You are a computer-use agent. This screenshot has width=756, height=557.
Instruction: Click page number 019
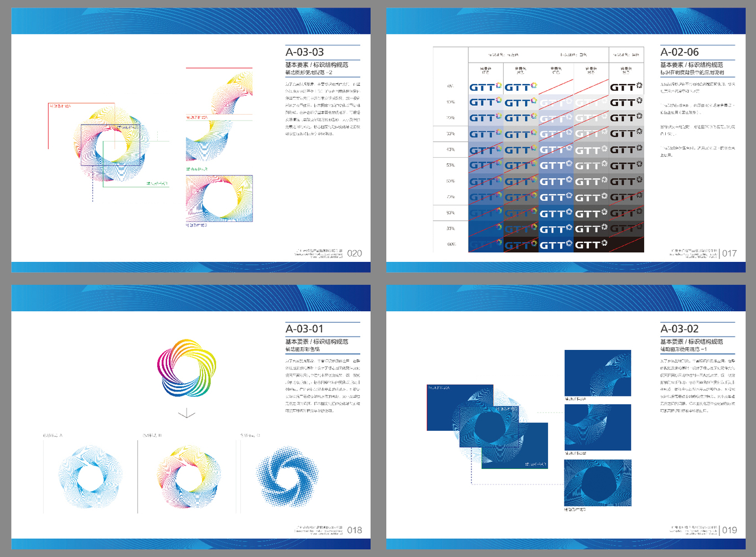click(x=729, y=530)
